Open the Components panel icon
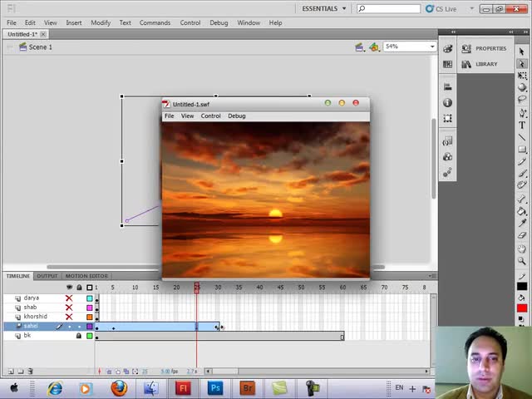Screen dimensions: 532x399 pos(447,157)
